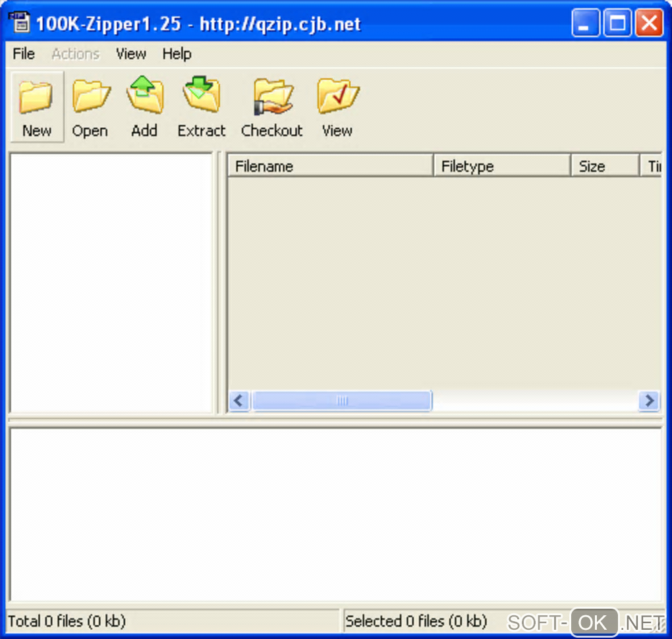Minimize the 100K-Zipper window

586,22
